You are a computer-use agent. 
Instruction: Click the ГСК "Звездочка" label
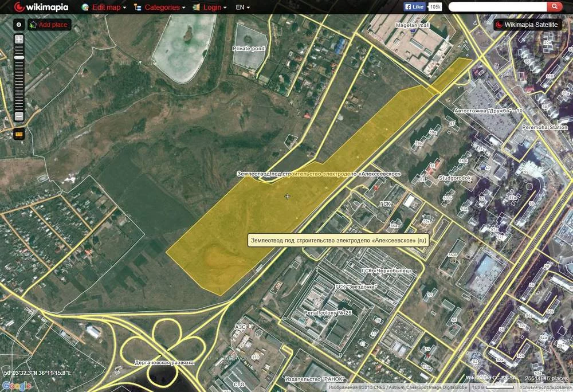pos(356,287)
